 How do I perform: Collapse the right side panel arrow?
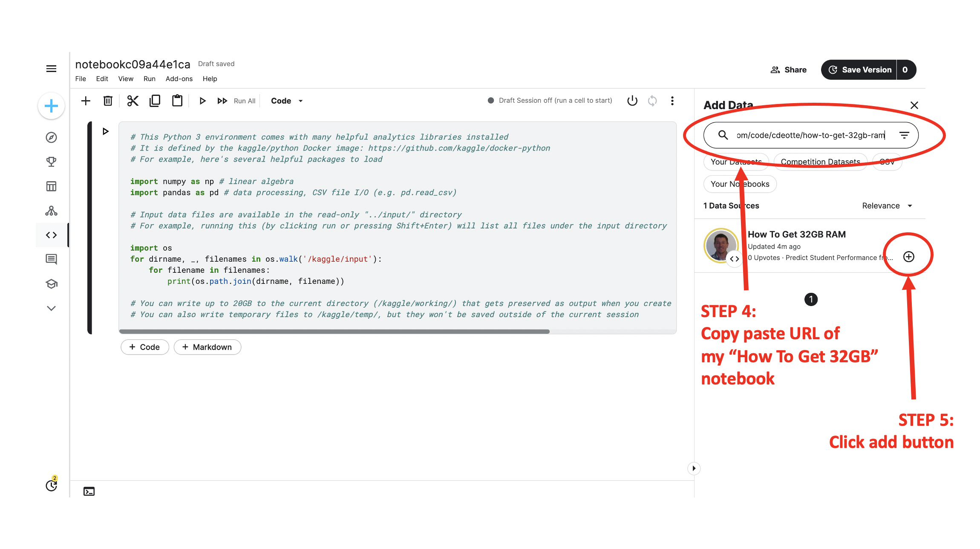[x=694, y=468]
